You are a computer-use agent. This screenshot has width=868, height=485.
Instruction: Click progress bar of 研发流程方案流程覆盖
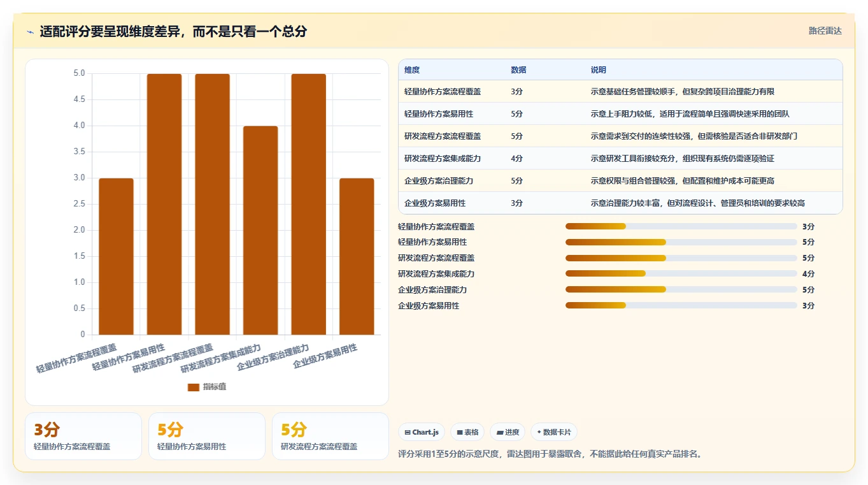pos(681,258)
